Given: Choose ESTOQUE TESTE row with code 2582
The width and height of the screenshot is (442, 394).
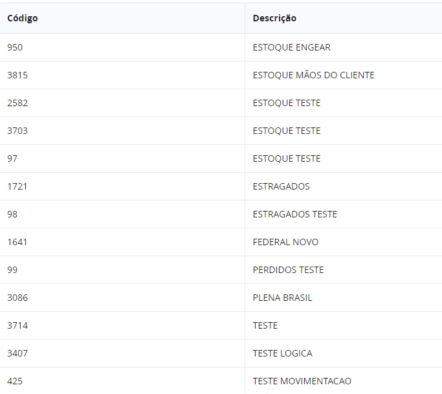Looking at the screenshot, I should [x=221, y=103].
